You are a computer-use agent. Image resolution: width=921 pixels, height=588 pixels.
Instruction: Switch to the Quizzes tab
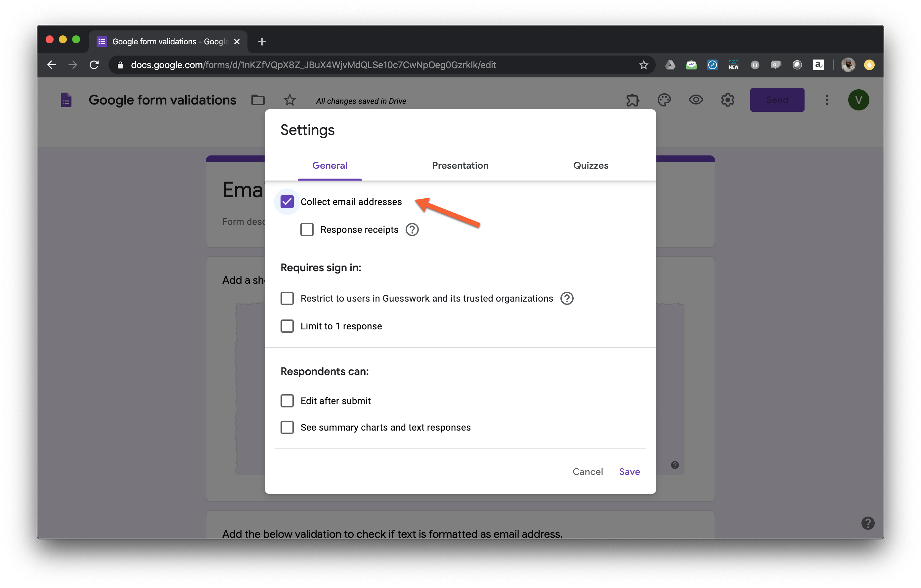coord(591,166)
